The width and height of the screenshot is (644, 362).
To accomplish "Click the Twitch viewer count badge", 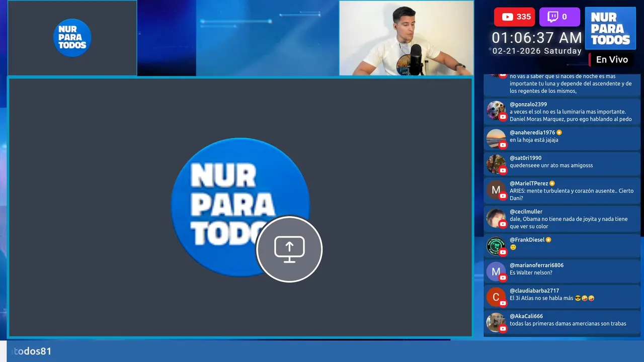I will tap(559, 17).
